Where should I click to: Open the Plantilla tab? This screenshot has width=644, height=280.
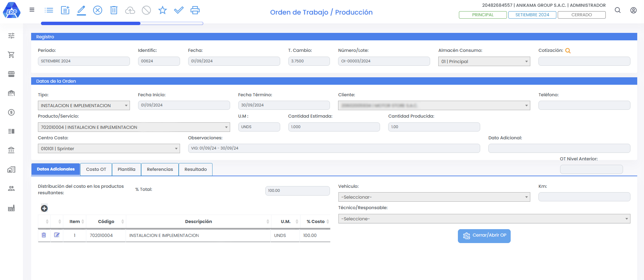coord(127,169)
